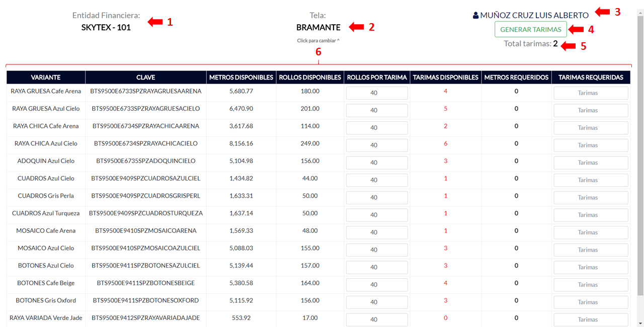Click Tarimas requeridas field for BOTONES Cafe Beige

591,284
